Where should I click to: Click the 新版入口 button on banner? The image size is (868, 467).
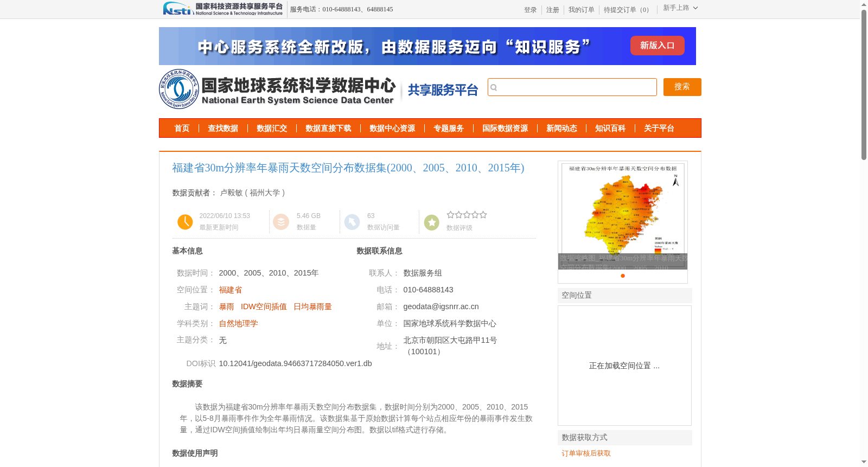(x=657, y=46)
